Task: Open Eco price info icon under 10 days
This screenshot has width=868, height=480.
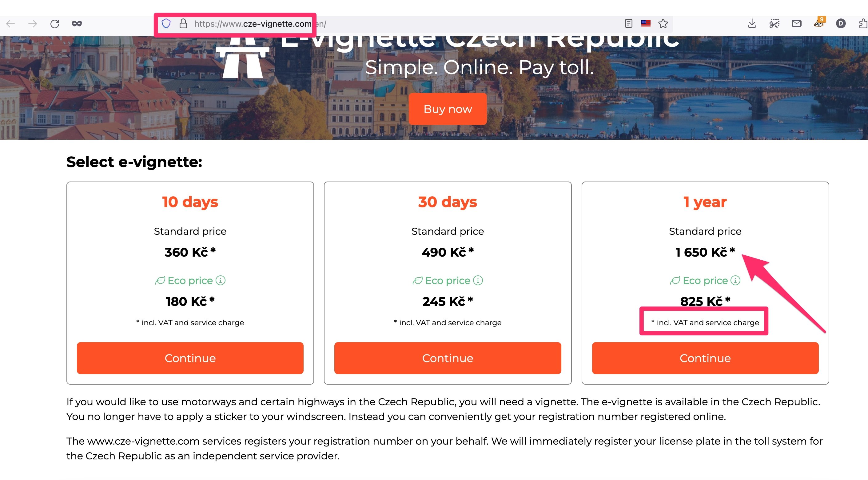Action: click(220, 280)
